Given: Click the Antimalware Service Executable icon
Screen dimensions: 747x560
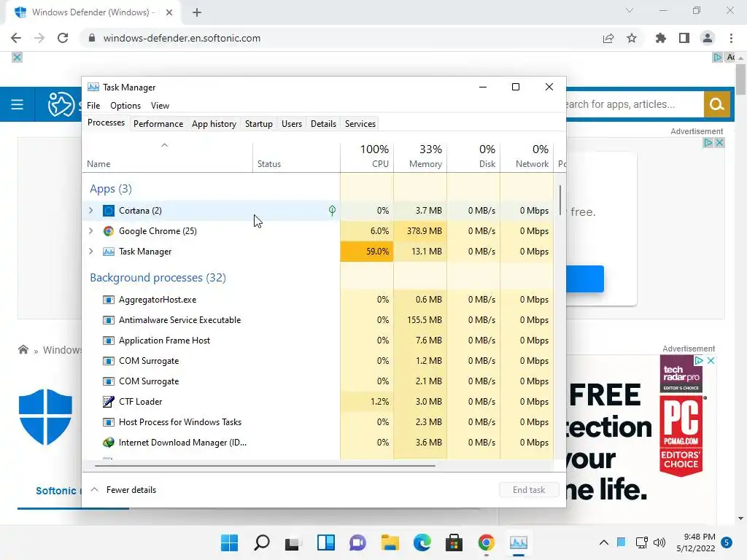Looking at the screenshot, I should click(109, 320).
